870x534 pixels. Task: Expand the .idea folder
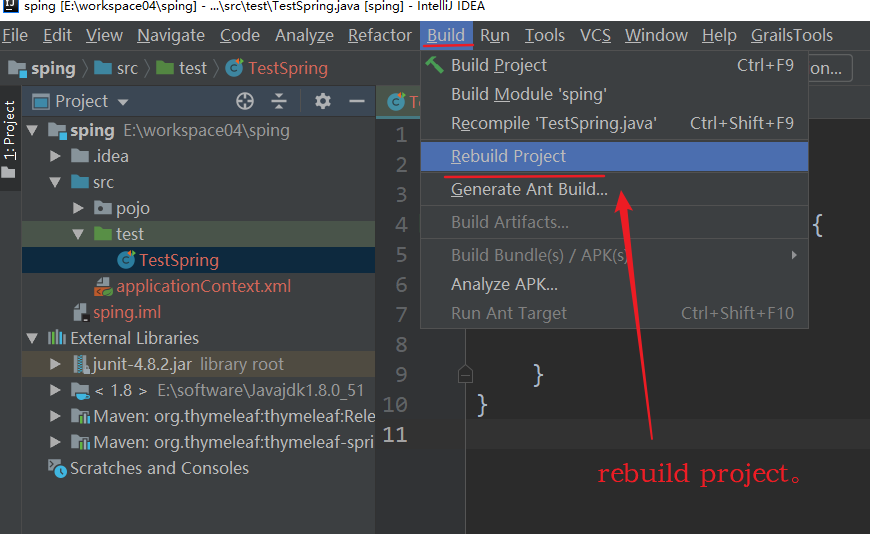55,156
